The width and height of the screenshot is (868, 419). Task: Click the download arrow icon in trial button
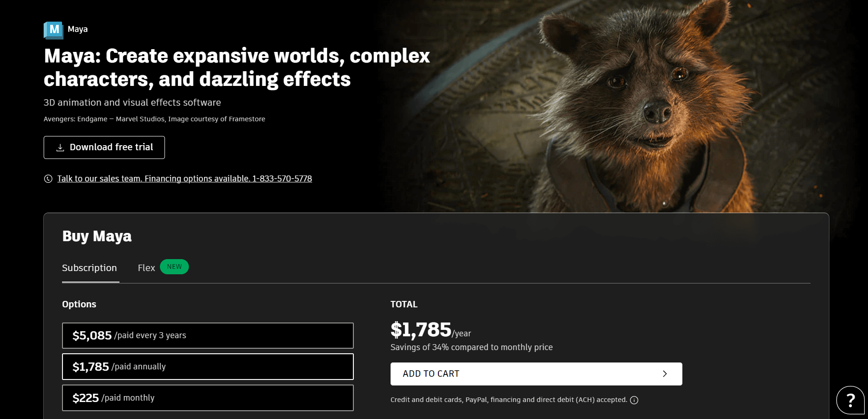click(60, 147)
